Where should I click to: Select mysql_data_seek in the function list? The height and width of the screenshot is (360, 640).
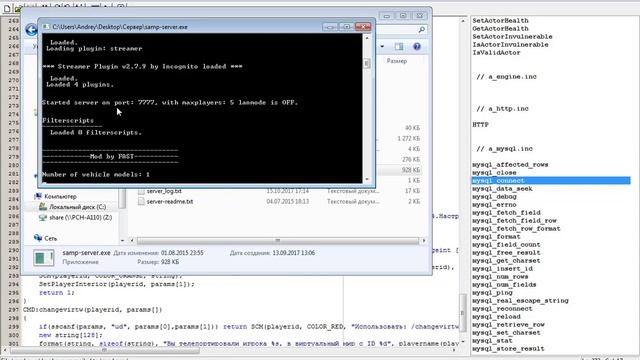coord(502,189)
